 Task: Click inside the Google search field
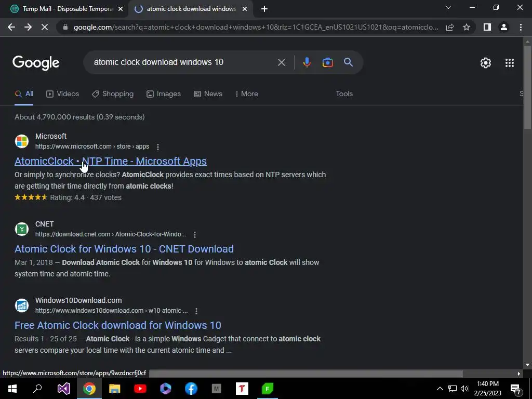click(x=183, y=62)
